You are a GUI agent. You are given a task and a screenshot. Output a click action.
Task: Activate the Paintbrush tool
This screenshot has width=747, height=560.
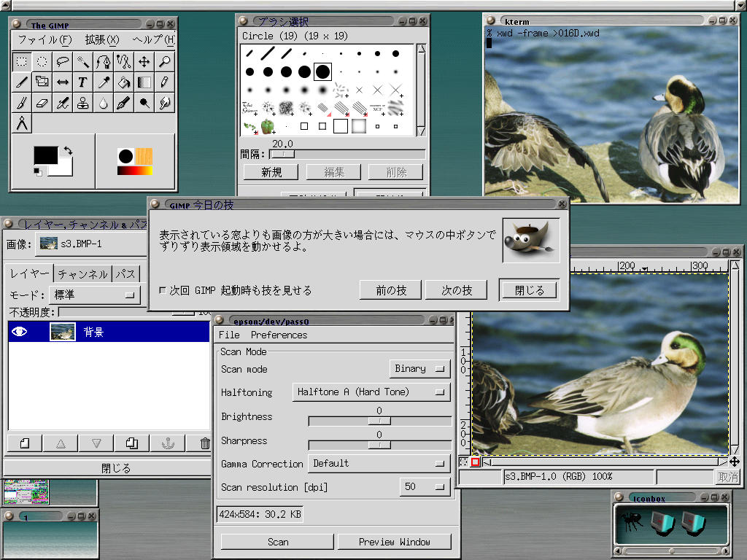pos(21,102)
